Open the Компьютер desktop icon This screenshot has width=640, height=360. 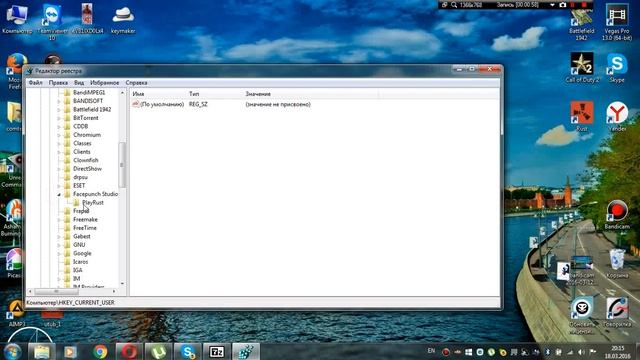click(x=17, y=19)
